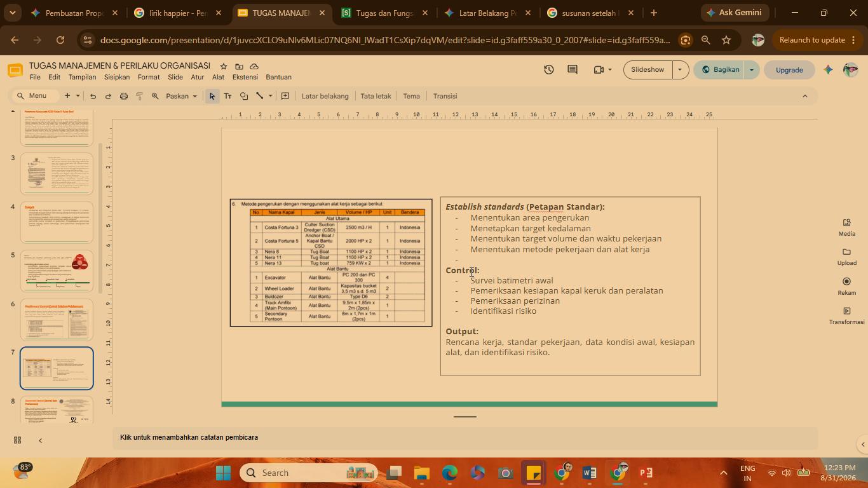Image resolution: width=868 pixels, height=488 pixels.
Task: Click the print icon in toolbar
Action: (x=124, y=96)
